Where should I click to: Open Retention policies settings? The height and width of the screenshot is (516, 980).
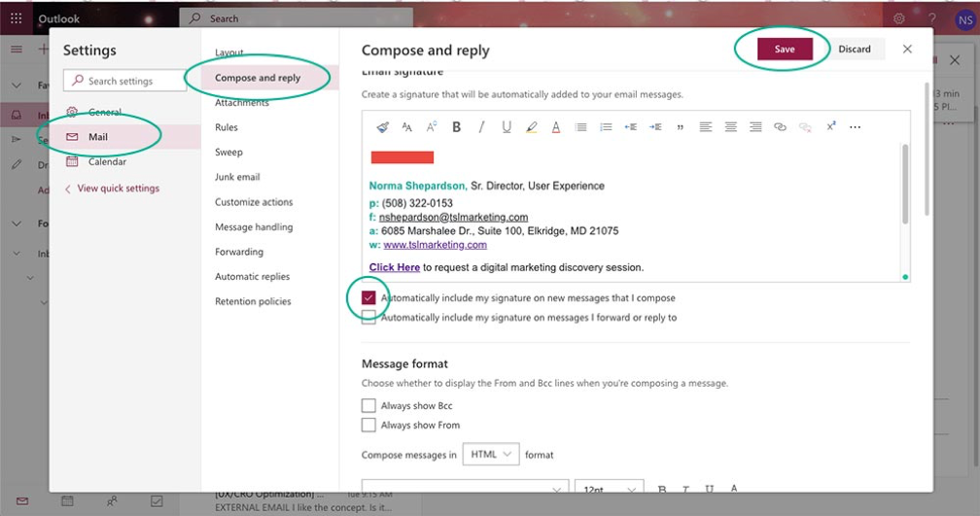(x=253, y=301)
